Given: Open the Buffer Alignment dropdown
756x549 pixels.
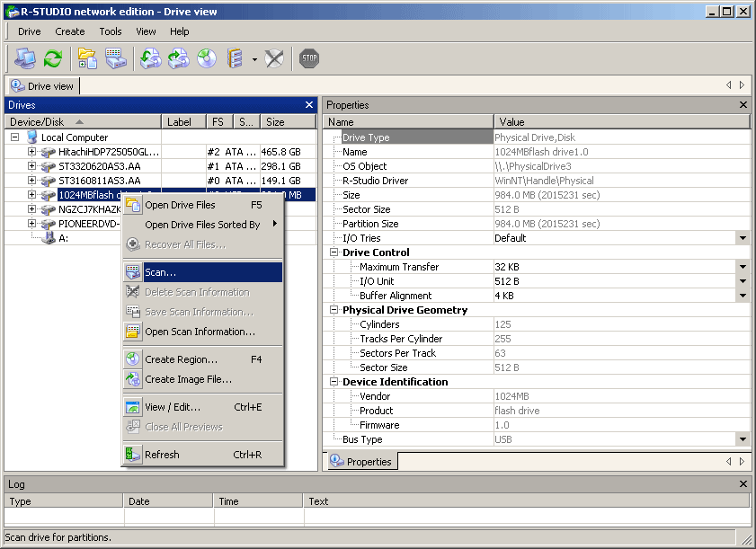Looking at the screenshot, I should click(743, 296).
